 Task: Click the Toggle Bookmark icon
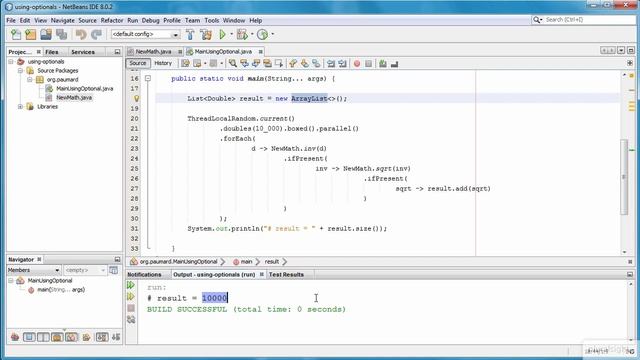pyautogui.click(x=316, y=64)
